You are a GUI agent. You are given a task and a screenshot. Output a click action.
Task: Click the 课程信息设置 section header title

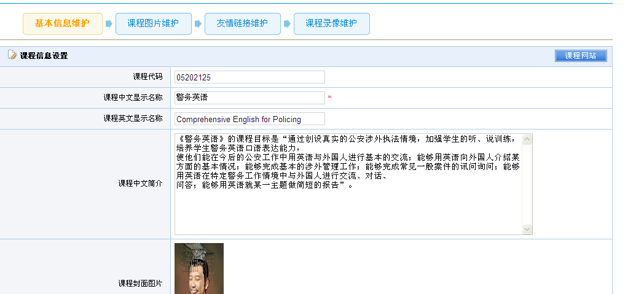pyautogui.click(x=44, y=56)
